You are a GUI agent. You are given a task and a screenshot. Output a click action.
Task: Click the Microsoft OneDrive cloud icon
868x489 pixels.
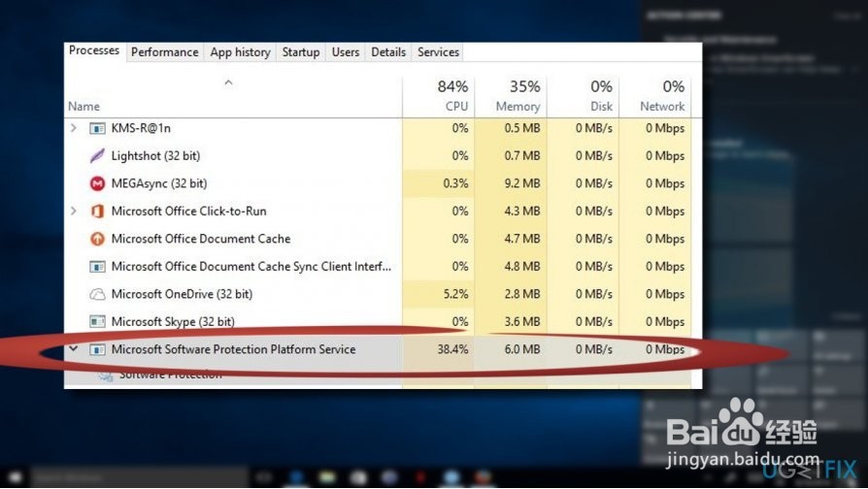(97, 294)
